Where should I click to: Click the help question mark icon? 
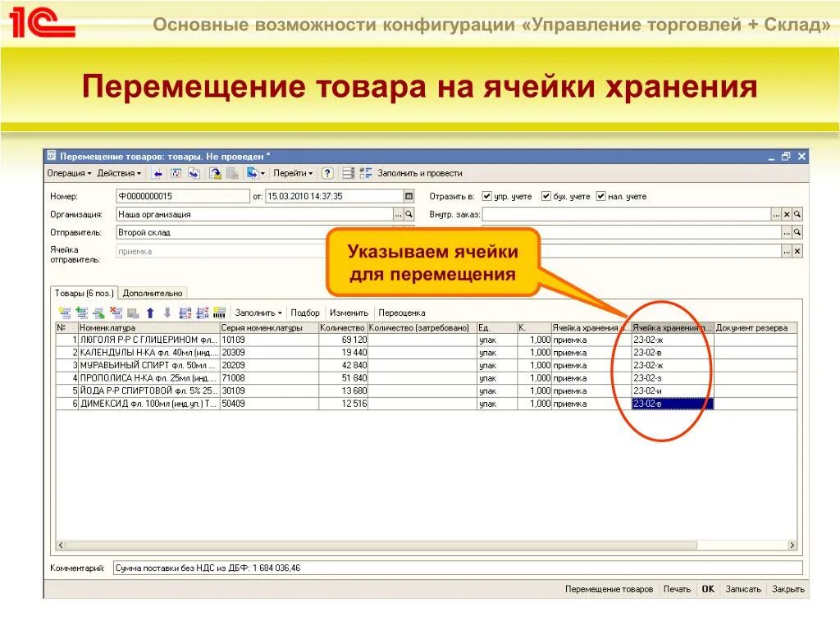327,173
